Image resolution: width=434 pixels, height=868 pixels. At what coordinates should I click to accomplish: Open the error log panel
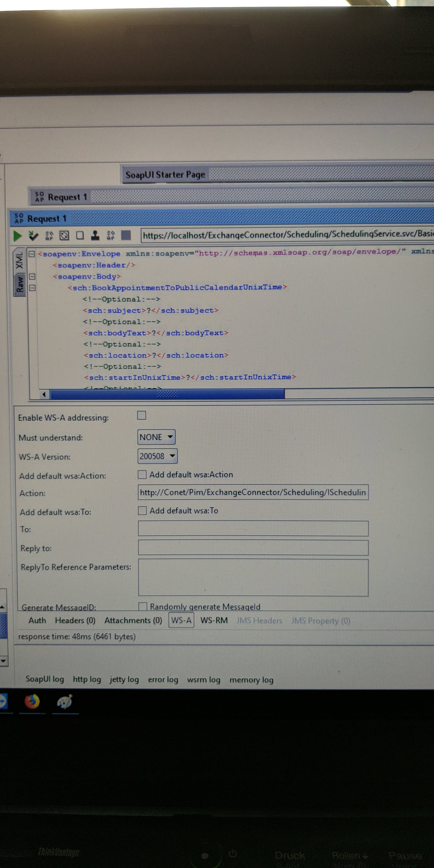pyautogui.click(x=163, y=679)
